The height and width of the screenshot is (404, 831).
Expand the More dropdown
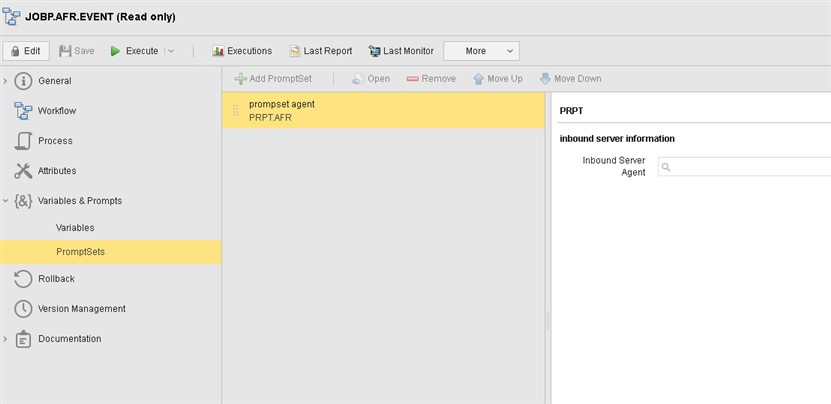click(x=481, y=51)
